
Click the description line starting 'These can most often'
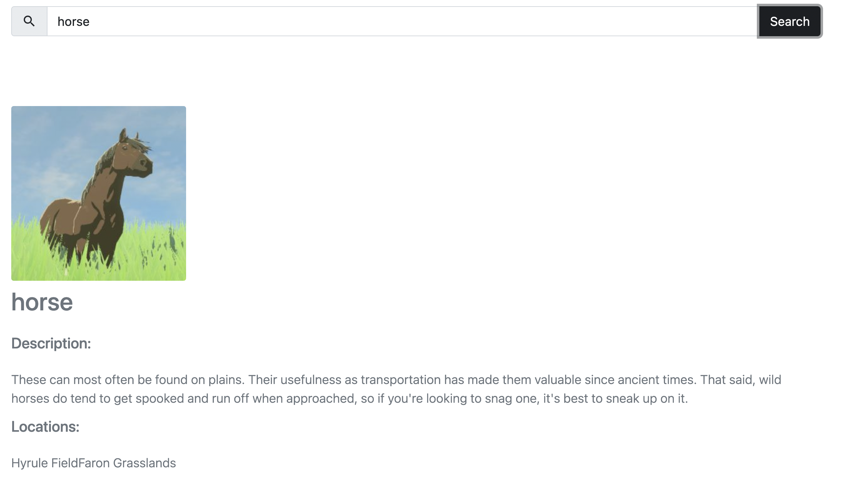[396, 379]
